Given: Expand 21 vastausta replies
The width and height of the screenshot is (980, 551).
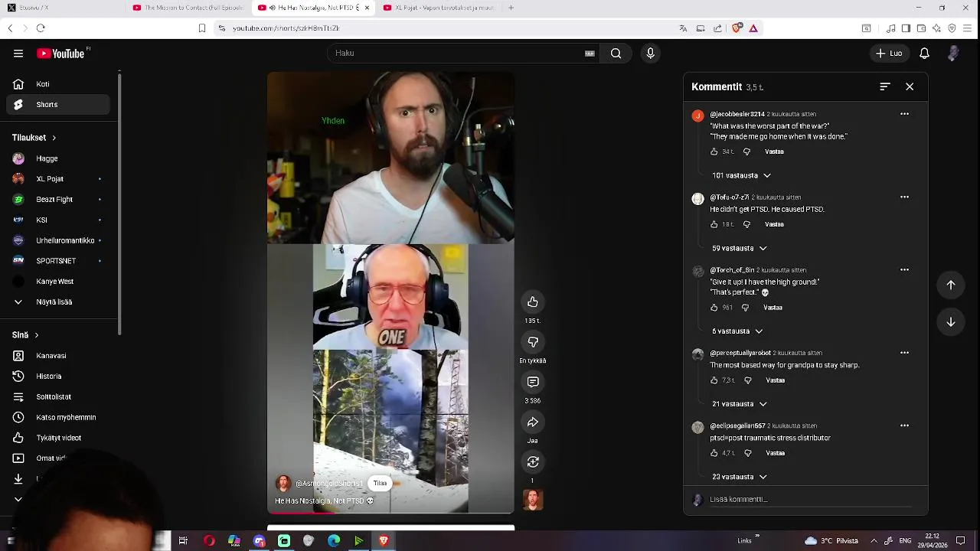Looking at the screenshot, I should 739,404.
